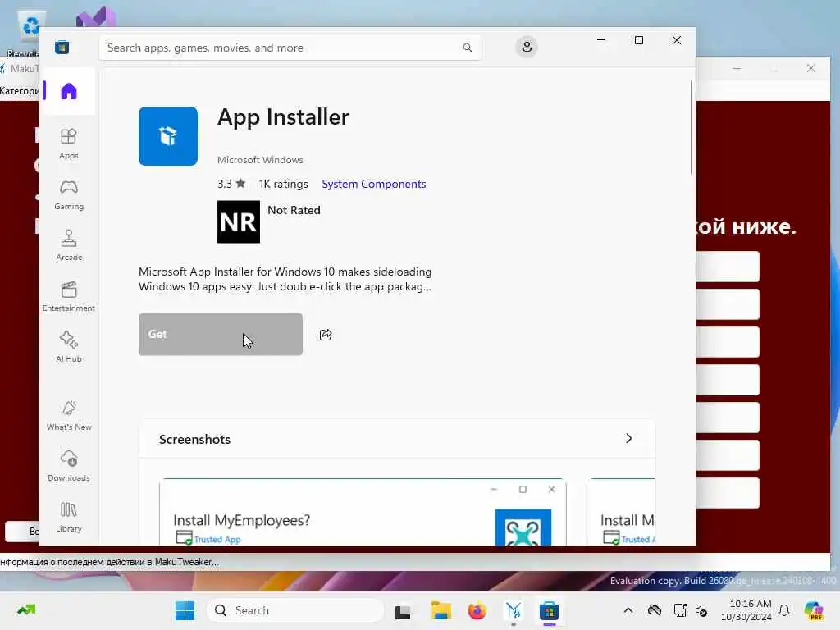Open the user account profile icon
Screen dimensions: 840x630
coord(527,47)
